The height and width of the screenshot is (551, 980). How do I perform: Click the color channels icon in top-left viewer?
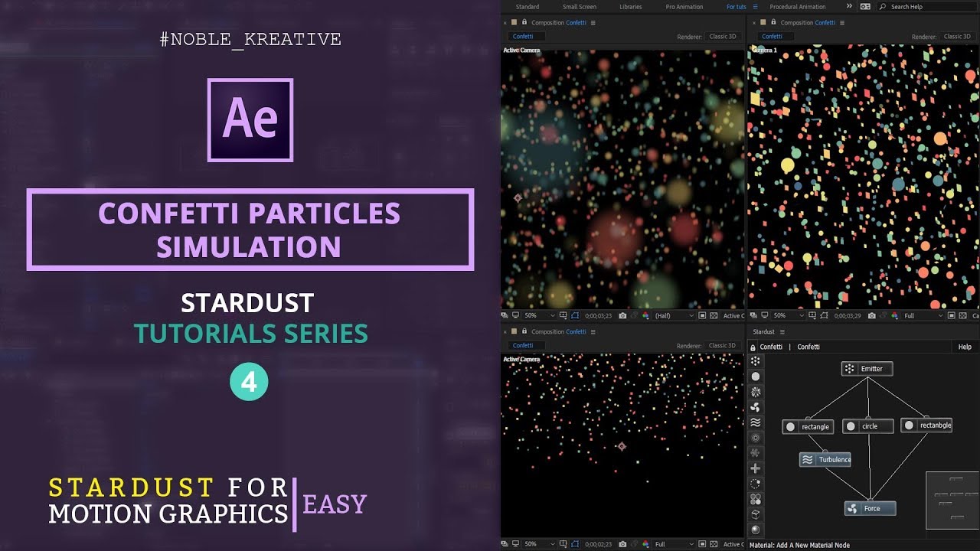tap(645, 315)
